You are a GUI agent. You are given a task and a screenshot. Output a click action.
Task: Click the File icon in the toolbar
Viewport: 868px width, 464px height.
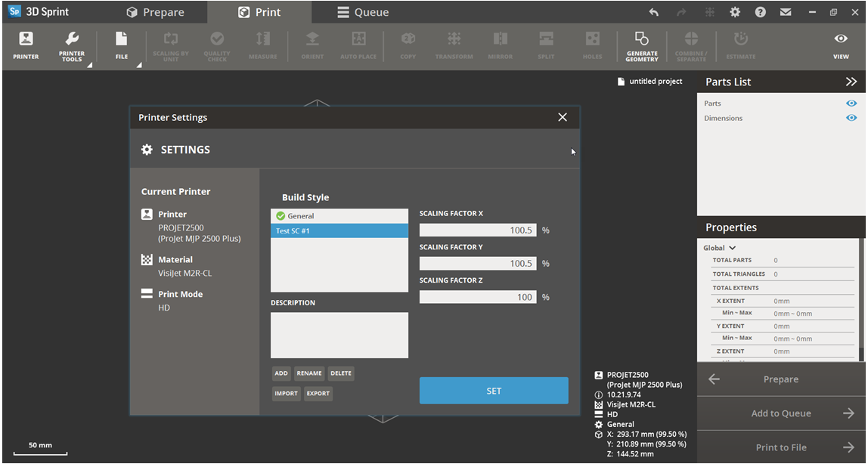coord(121,45)
